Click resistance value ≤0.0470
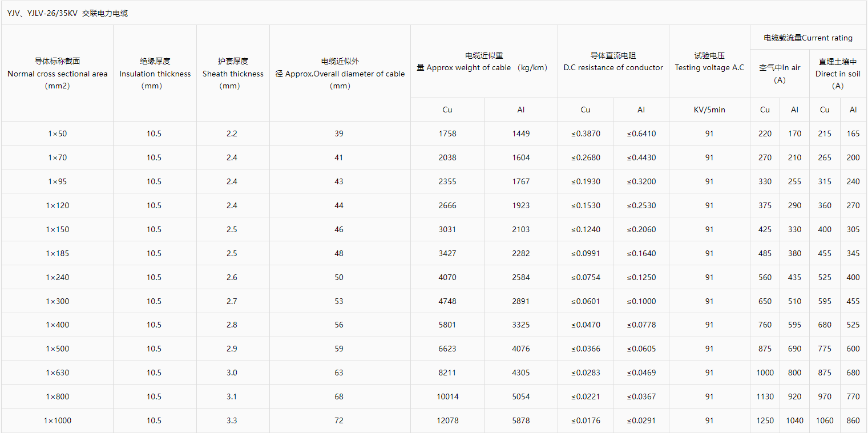 (586, 325)
